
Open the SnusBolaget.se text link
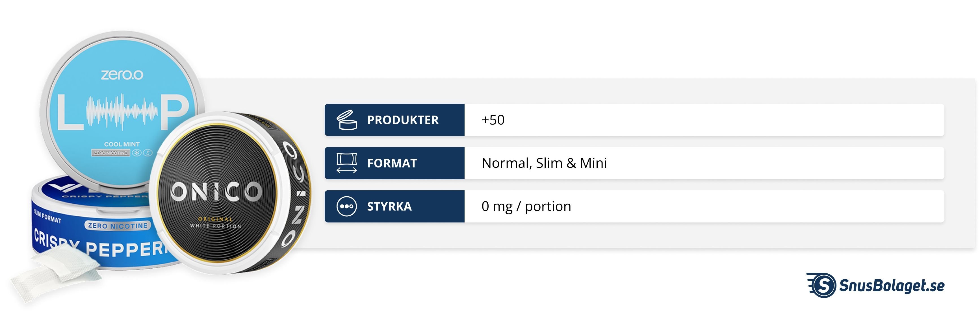[891, 286]
